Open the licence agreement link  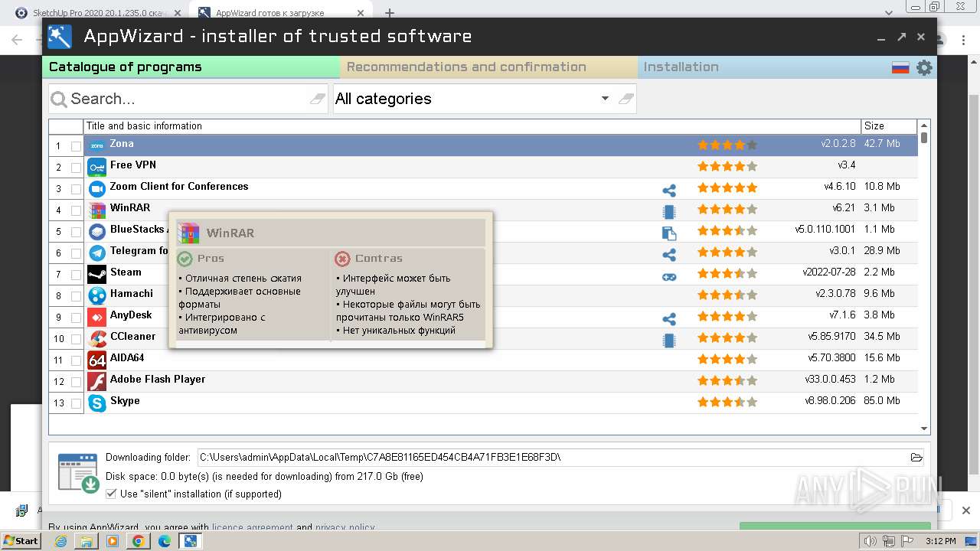pos(253,527)
